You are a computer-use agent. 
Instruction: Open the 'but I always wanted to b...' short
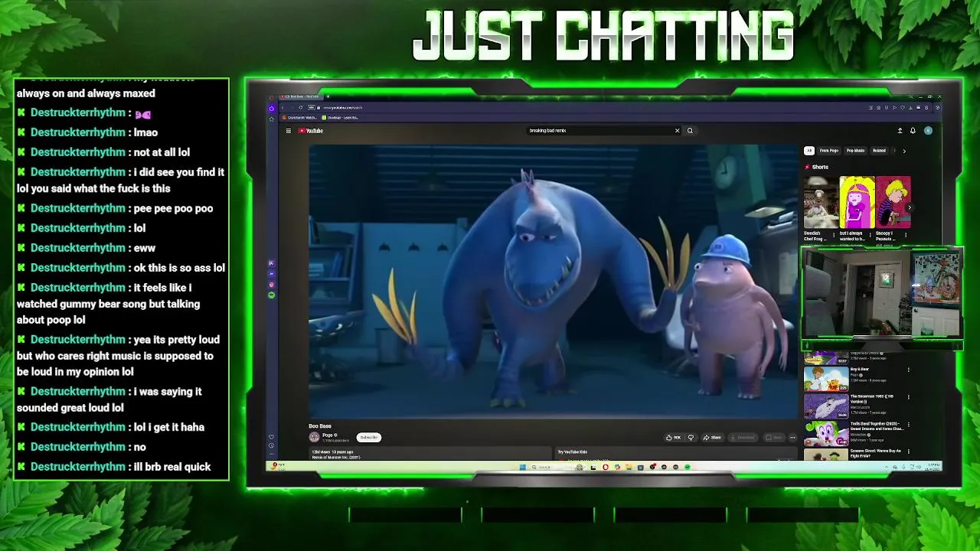click(857, 203)
